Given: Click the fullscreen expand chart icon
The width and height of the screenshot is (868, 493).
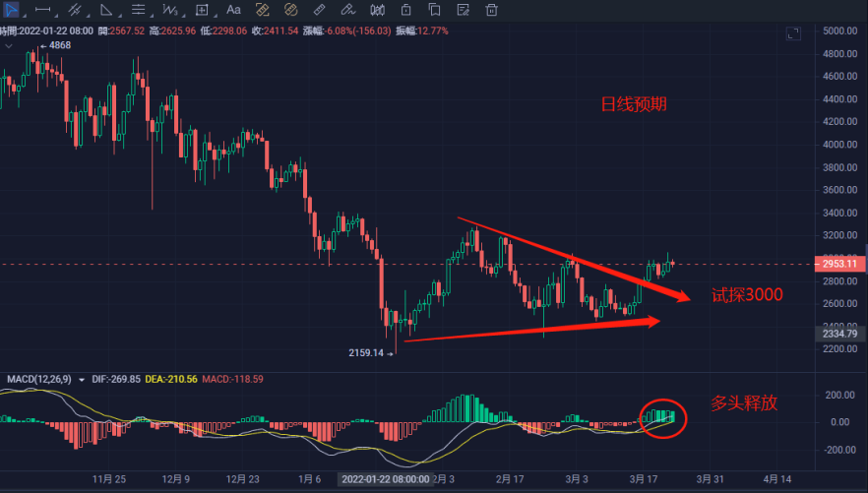Looking at the screenshot, I should 793,34.
